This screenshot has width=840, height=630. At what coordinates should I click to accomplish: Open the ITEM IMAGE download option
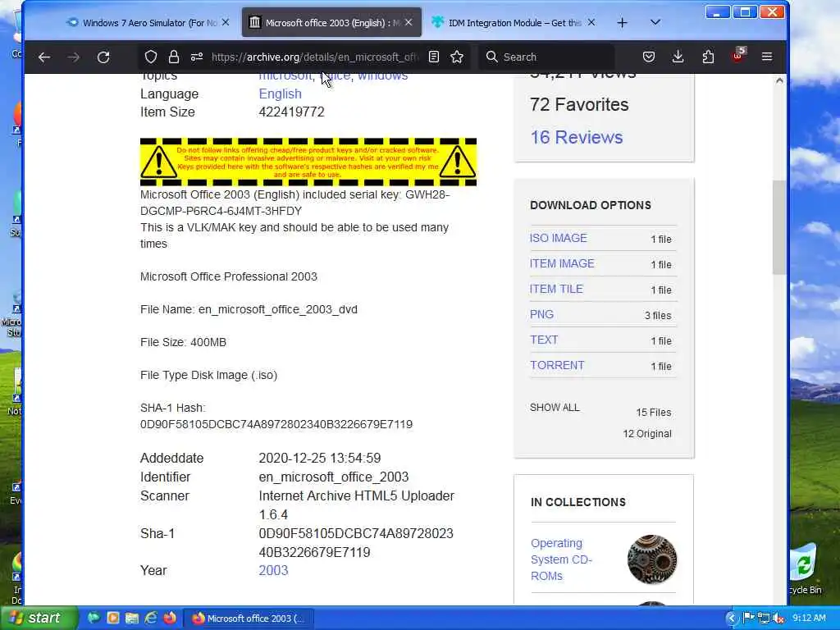tap(562, 263)
